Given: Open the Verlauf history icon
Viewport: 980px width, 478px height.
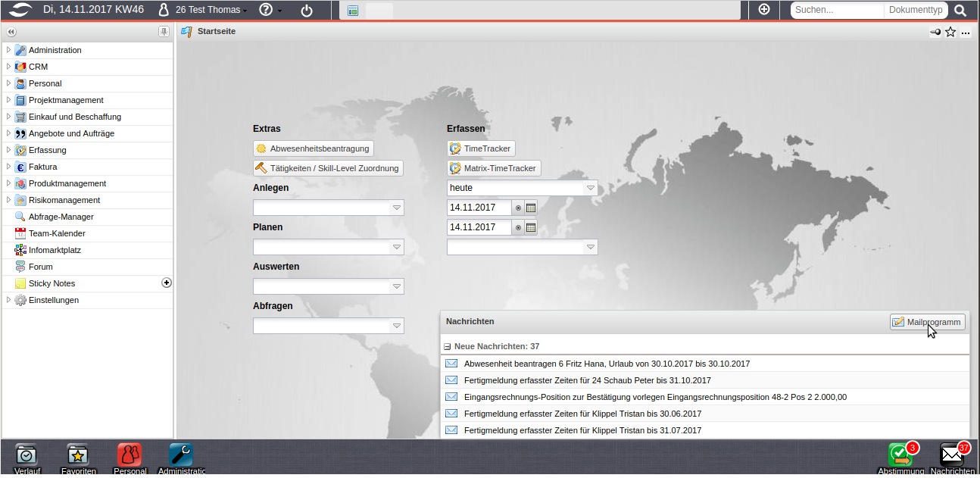Looking at the screenshot, I should pos(27,456).
